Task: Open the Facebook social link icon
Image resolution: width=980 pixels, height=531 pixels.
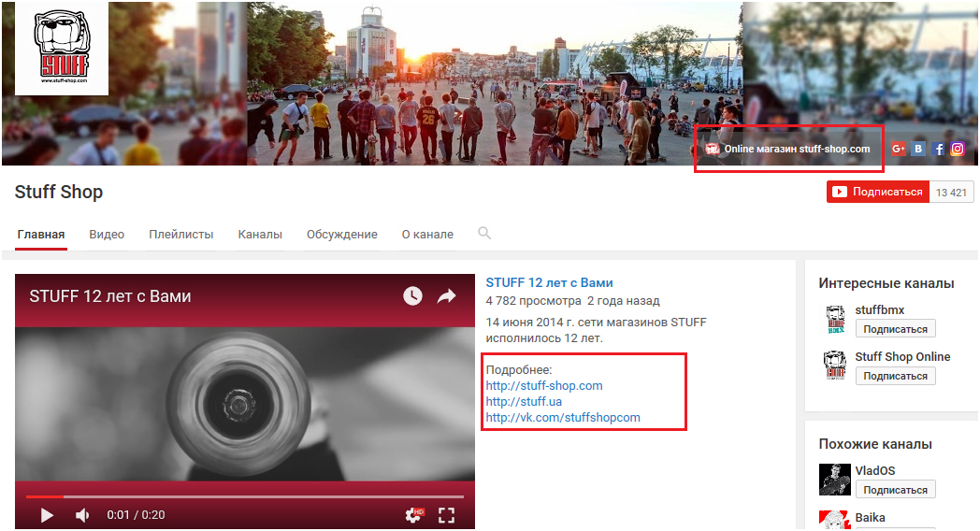Action: 938,149
